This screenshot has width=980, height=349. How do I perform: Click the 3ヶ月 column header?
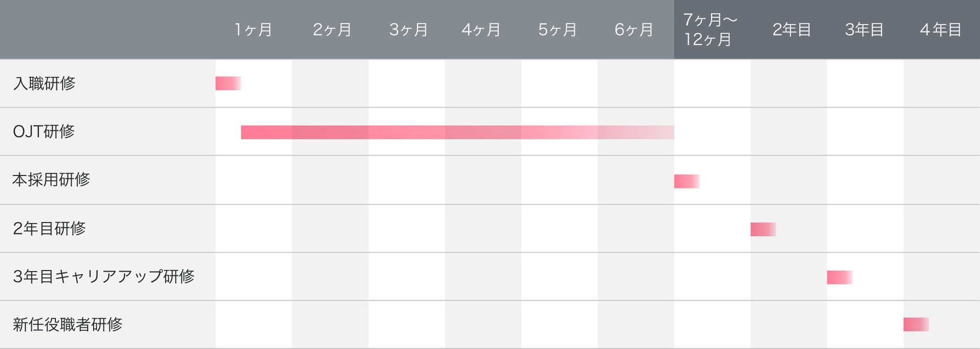coord(408,29)
